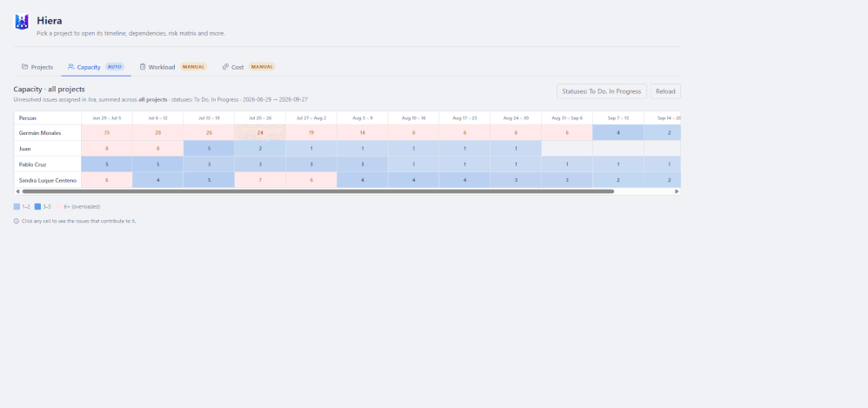Click Pablo Cruz cell for Sep 7 – 13
868x408 pixels.
(618, 164)
